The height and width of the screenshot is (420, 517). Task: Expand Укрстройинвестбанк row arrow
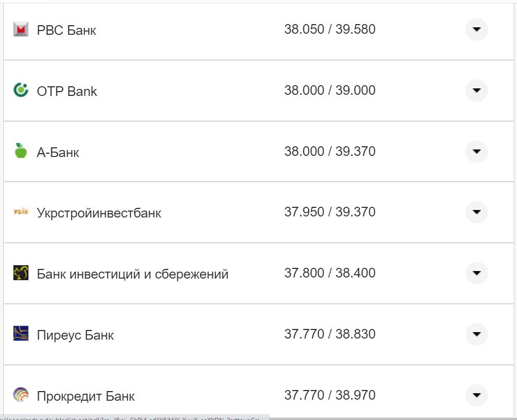point(476,212)
